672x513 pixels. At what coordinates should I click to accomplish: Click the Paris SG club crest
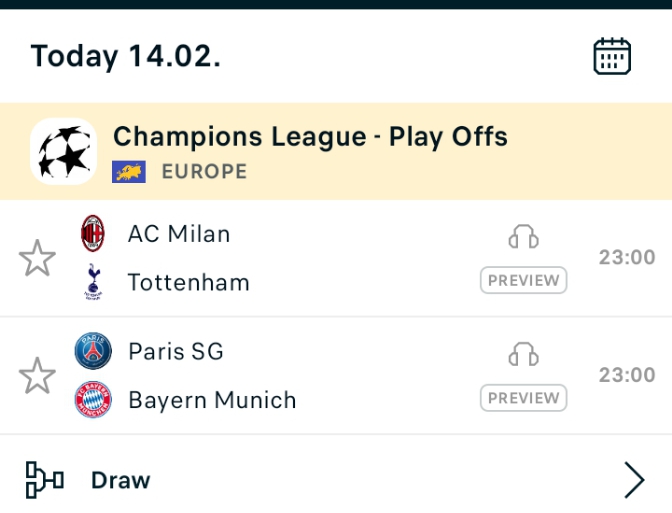(x=93, y=351)
